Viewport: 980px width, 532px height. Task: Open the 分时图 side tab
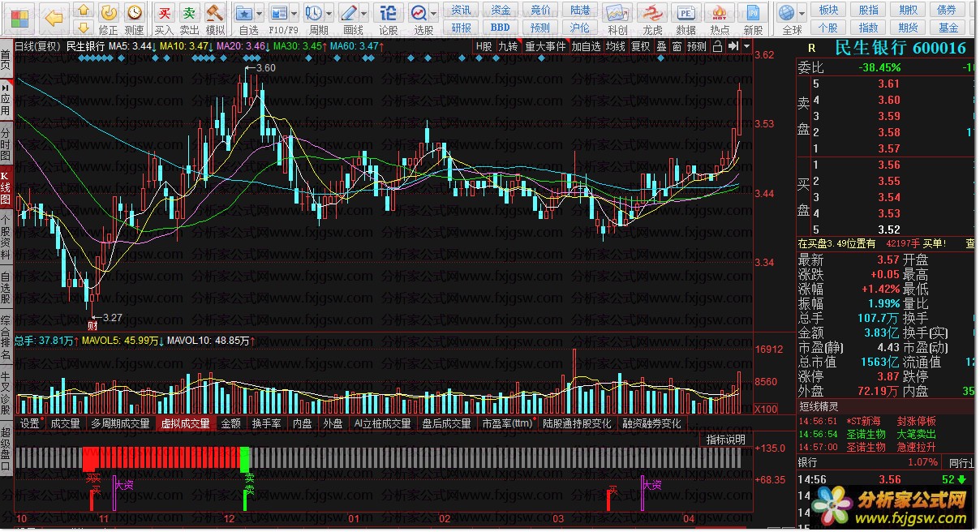coord(6,144)
